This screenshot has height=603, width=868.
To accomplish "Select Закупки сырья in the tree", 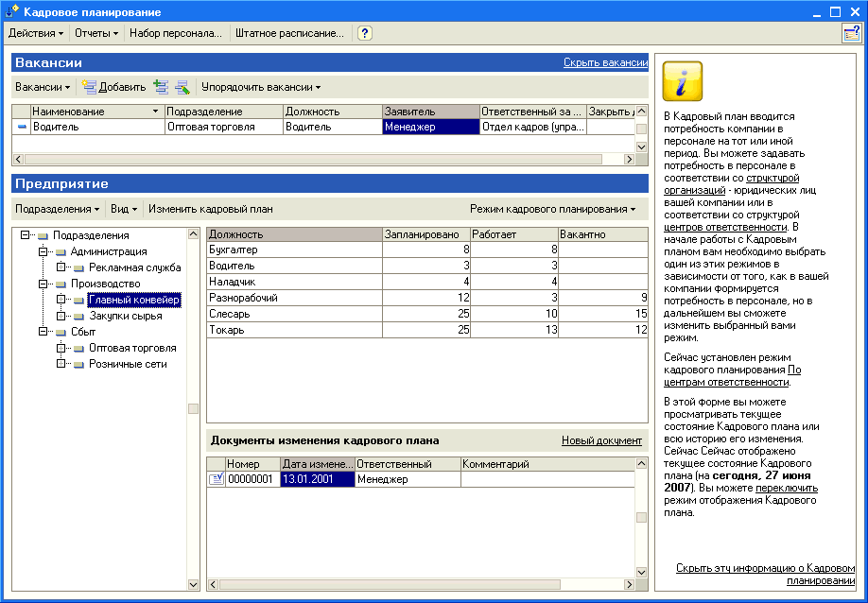I will pos(126,316).
